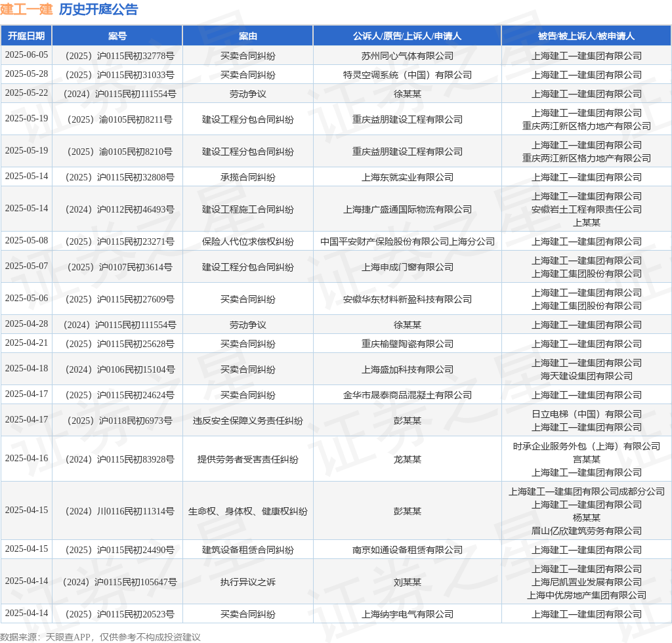Select case number (2025)沪0118民初6973号
672x643 pixels.
tap(117, 421)
